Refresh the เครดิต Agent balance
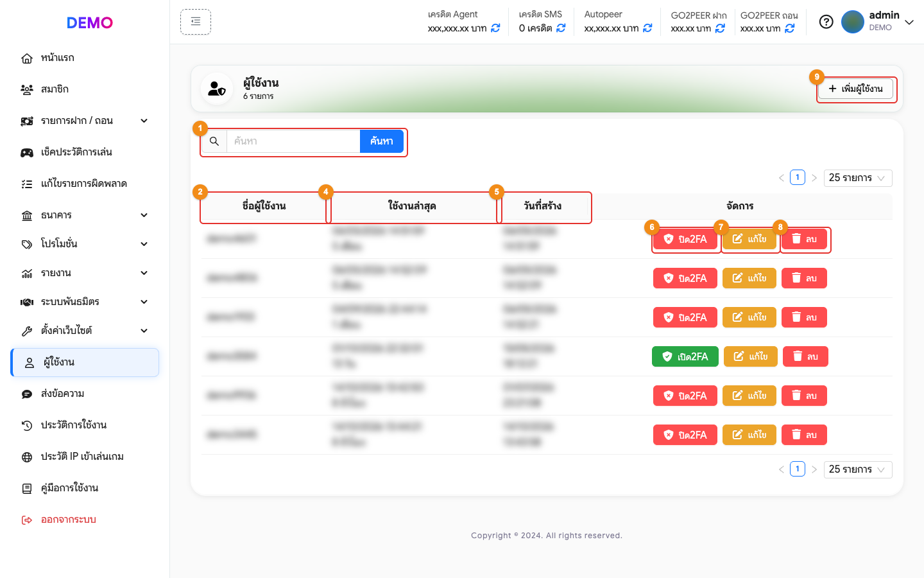 point(495,28)
